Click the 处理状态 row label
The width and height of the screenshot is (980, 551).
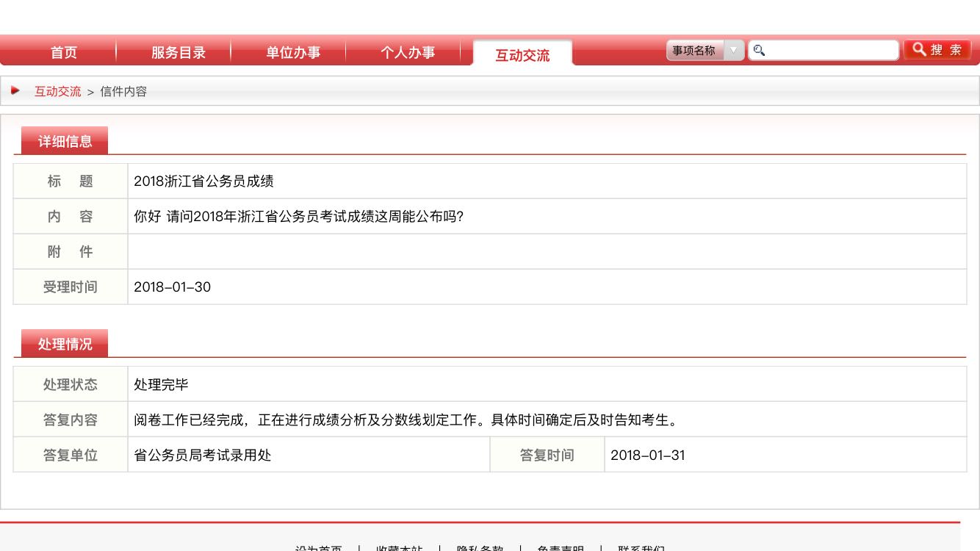pyautogui.click(x=71, y=384)
